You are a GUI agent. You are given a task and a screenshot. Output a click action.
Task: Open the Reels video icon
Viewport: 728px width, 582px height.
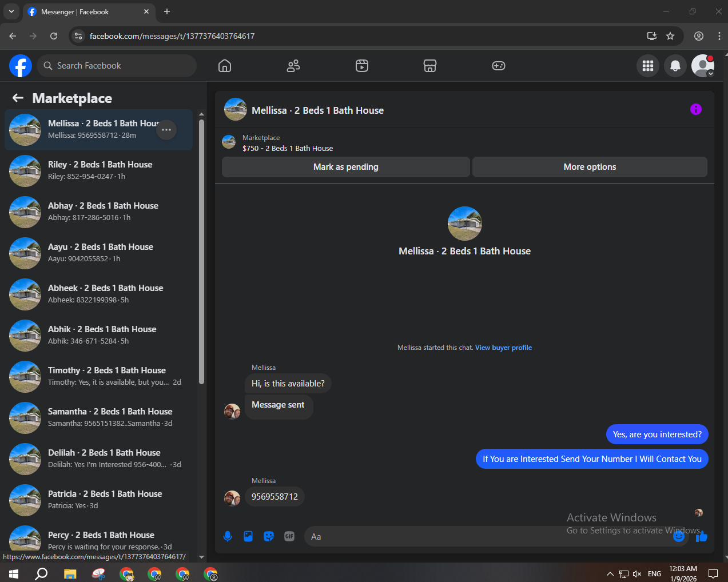362,66
